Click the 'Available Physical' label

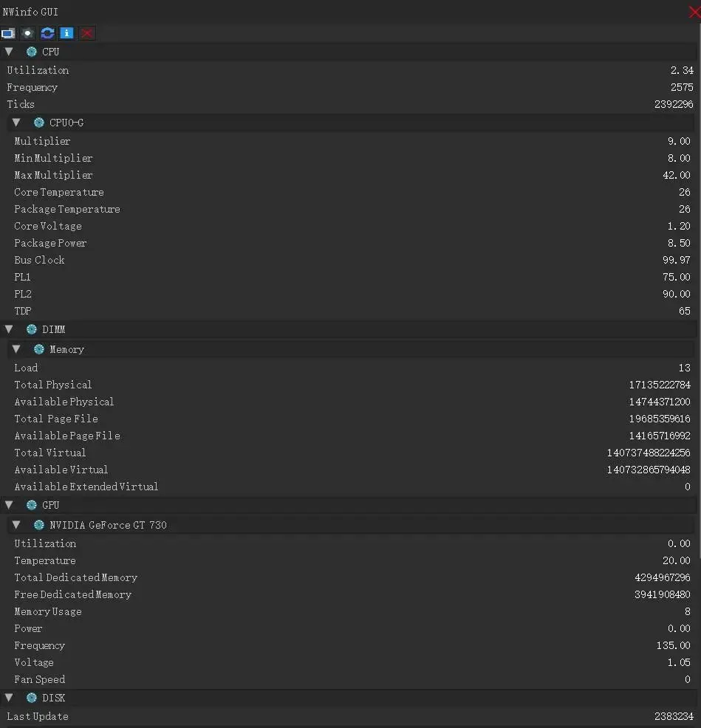pos(64,402)
